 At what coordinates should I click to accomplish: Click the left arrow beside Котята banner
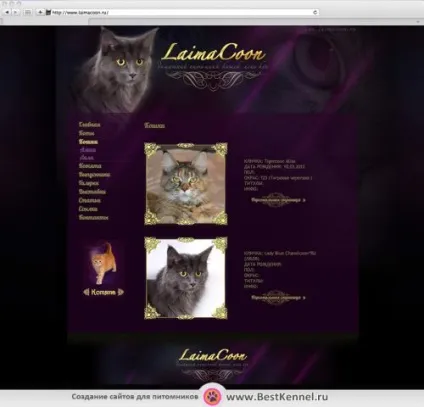pyautogui.click(x=86, y=292)
